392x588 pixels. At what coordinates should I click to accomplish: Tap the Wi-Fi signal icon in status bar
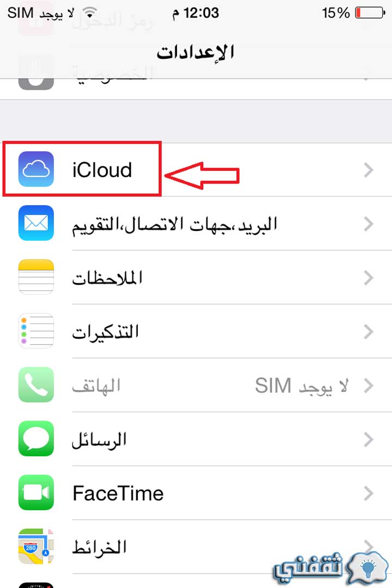pos(90,14)
